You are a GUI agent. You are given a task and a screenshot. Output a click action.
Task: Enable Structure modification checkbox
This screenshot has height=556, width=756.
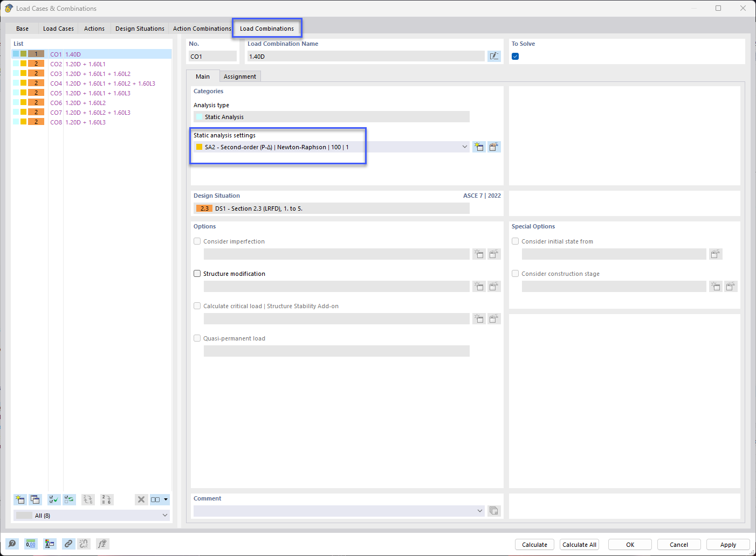tap(197, 274)
